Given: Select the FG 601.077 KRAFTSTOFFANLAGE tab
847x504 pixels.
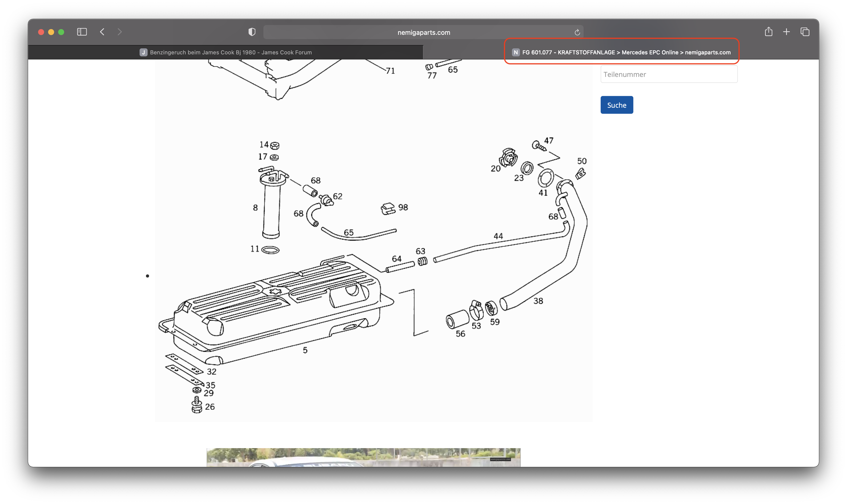Looking at the screenshot, I should tap(621, 52).
